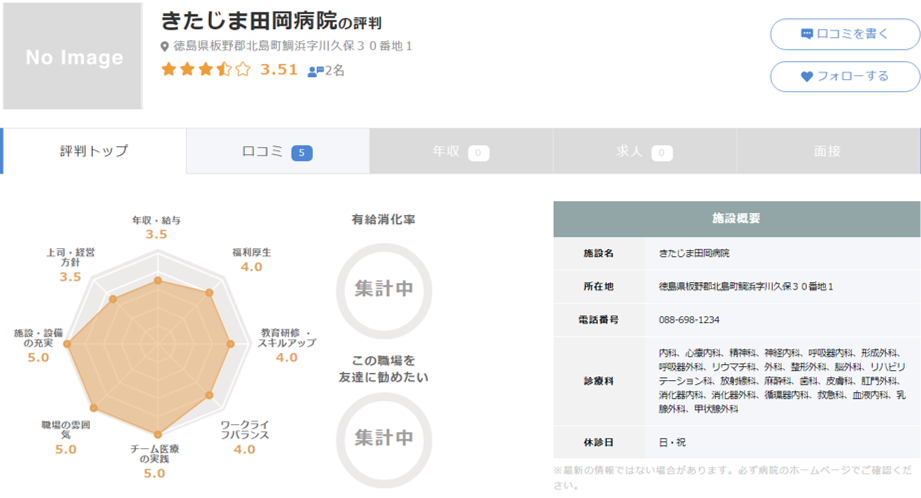Click the 有給消化率 集計中 circle
Viewport: 921px width, 498px height.
point(383,288)
